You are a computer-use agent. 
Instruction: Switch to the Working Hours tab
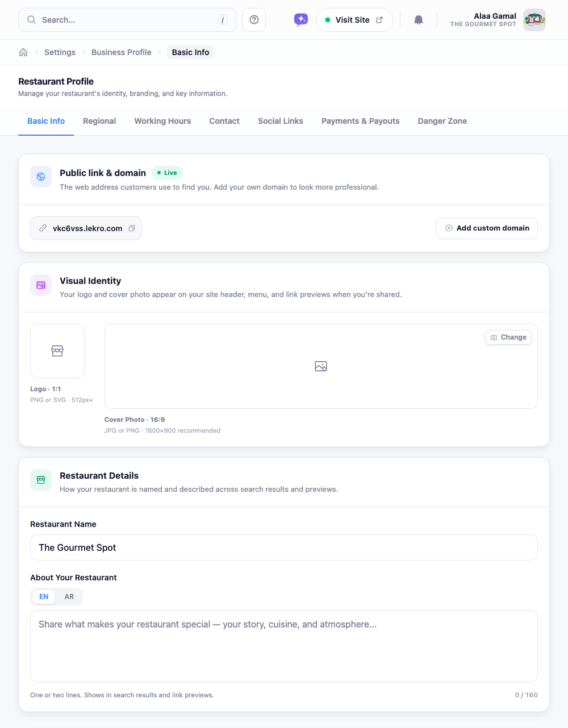[162, 121]
